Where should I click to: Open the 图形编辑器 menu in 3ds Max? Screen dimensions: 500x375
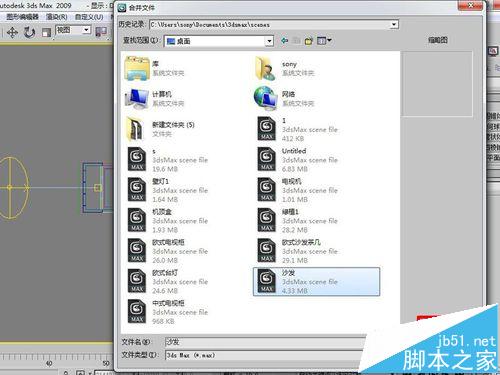tap(22, 17)
